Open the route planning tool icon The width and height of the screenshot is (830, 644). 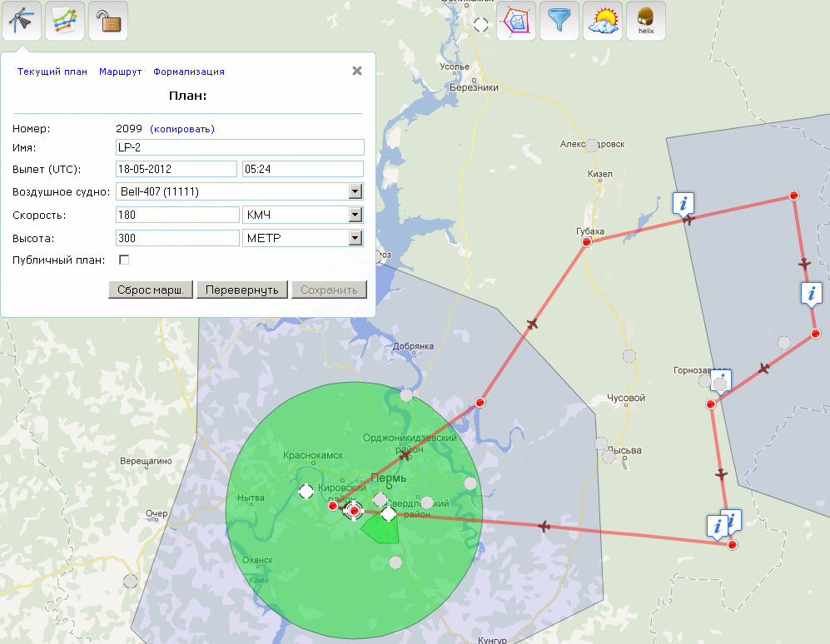coord(22,21)
